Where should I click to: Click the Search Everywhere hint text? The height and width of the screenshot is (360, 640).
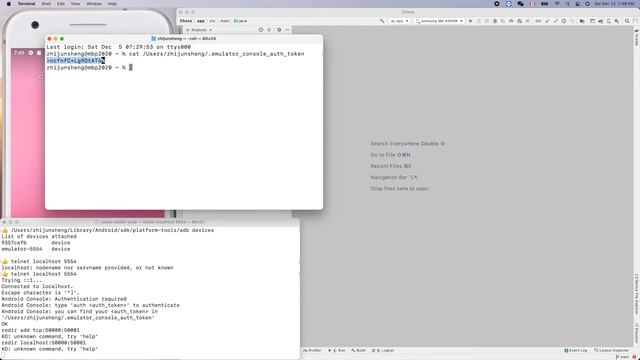pos(407,144)
